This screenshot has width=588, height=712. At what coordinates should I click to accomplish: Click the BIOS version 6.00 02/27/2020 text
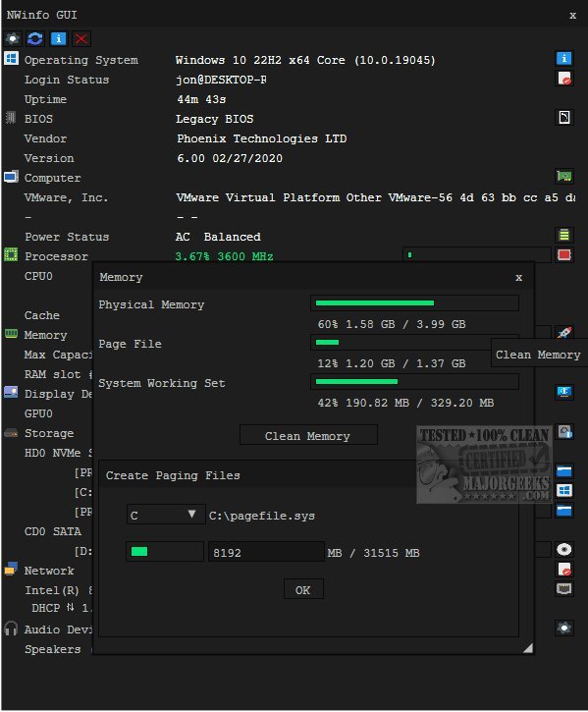(x=230, y=158)
